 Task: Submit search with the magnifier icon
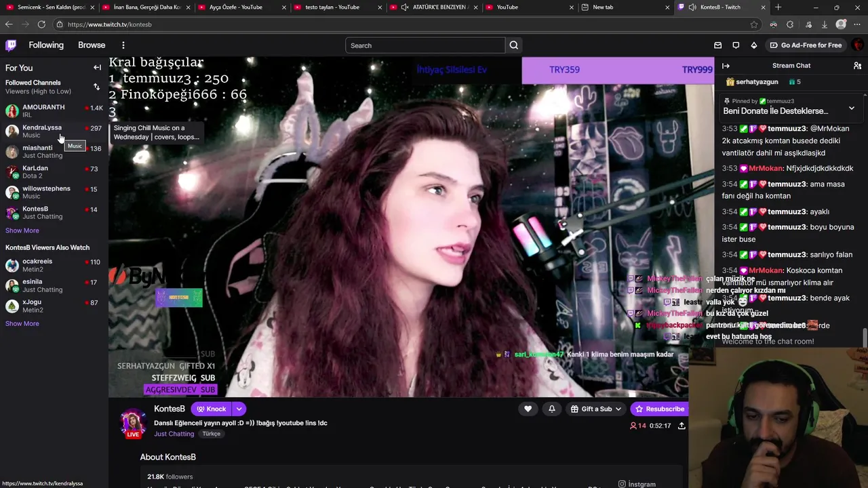pos(514,45)
